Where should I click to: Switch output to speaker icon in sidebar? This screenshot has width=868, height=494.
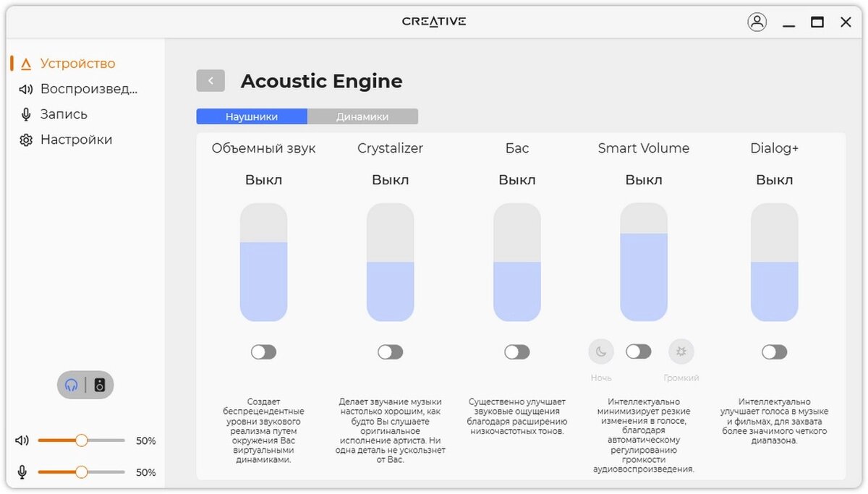coord(100,385)
